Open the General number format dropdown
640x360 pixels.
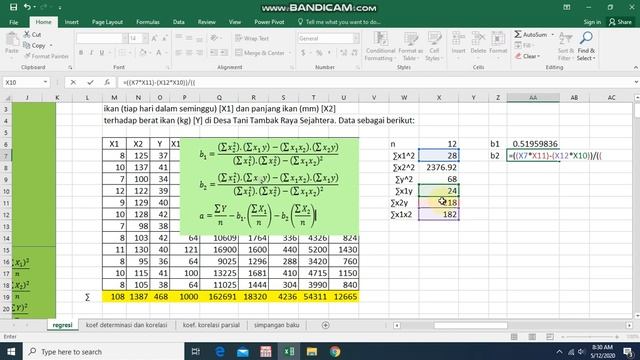point(356,38)
